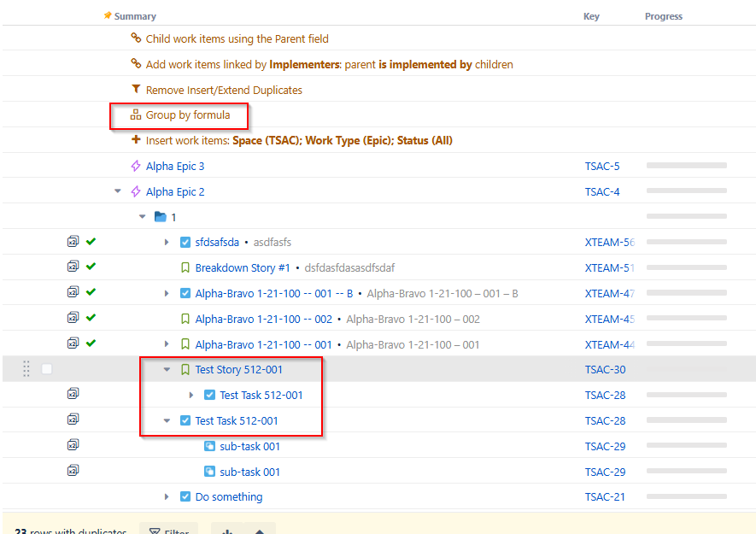This screenshot has height=534, width=756.
Task: Click the green checkmark on the sfdsafsda row
Action: (91, 241)
